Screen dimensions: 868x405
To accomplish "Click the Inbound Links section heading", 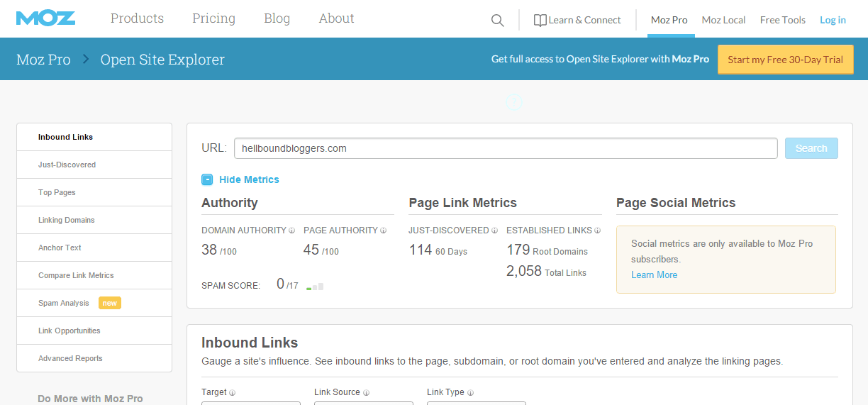I will point(250,343).
